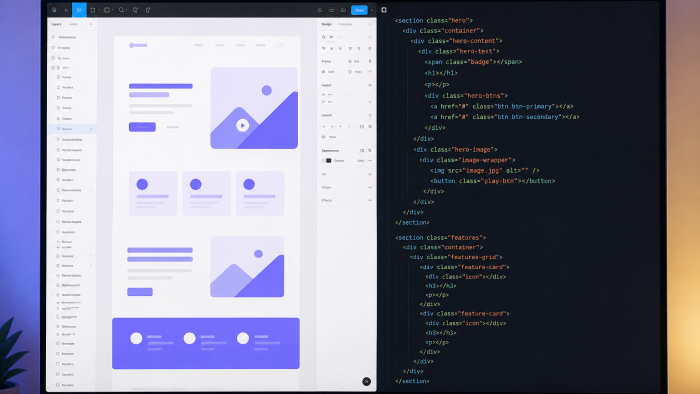
Task: Click the panel icon above the code editor
Action: [x=384, y=9]
